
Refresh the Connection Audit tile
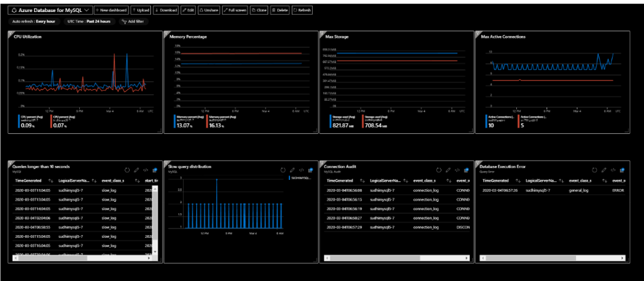click(438, 170)
